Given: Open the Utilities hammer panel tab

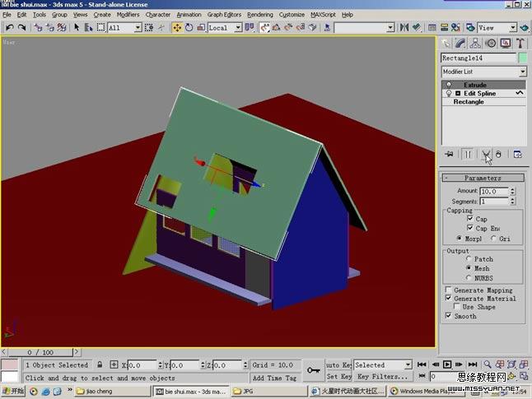Looking at the screenshot, I should (520, 43).
